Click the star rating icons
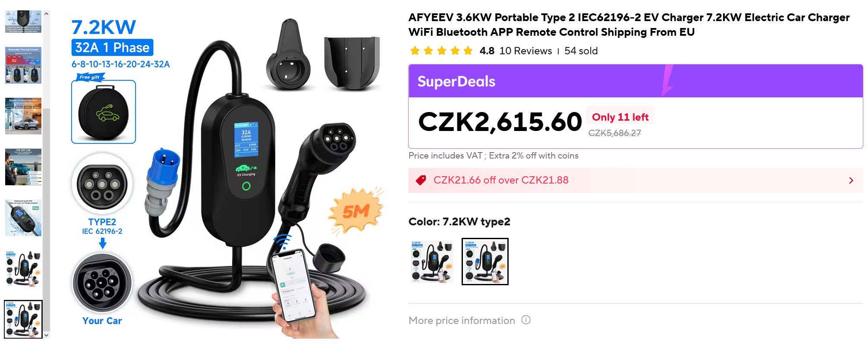Image resolution: width=868 pixels, height=349 pixels. coord(441,51)
